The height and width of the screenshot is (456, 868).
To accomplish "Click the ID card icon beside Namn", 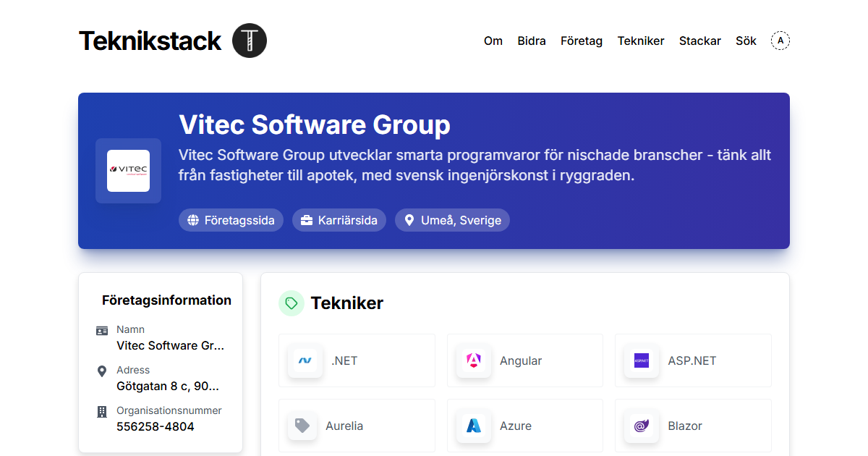I will [x=102, y=331].
